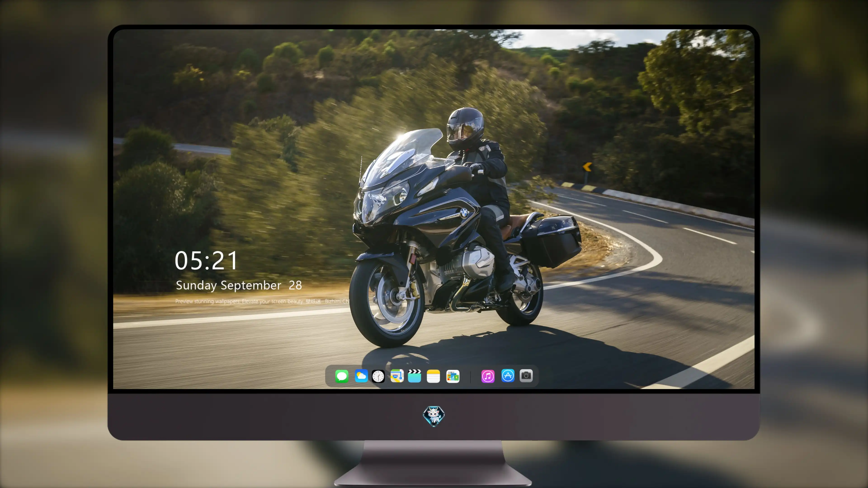868x488 pixels.
Task: Open the yellow Notes app
Action: click(433, 376)
